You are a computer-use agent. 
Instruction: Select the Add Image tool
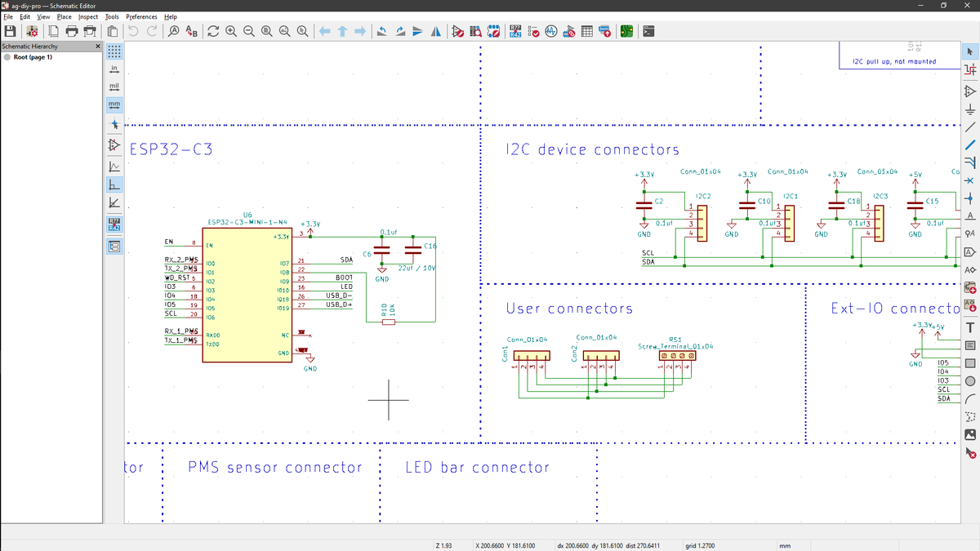pyautogui.click(x=970, y=434)
